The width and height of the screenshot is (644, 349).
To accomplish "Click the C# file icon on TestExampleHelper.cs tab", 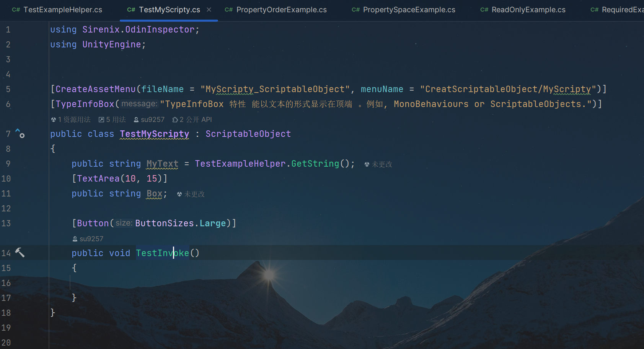I will pos(16,10).
